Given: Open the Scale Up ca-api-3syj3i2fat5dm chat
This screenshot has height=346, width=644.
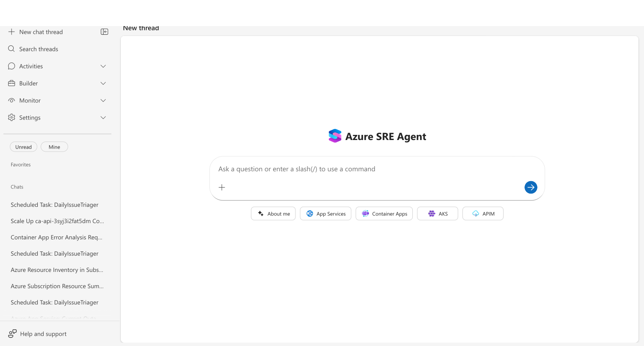Looking at the screenshot, I should [57, 221].
